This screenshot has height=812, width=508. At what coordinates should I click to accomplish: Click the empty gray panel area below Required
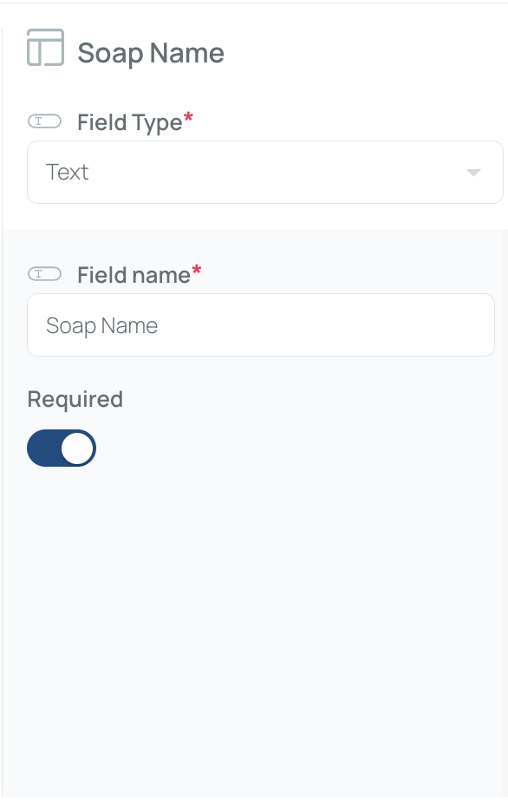tap(253, 632)
